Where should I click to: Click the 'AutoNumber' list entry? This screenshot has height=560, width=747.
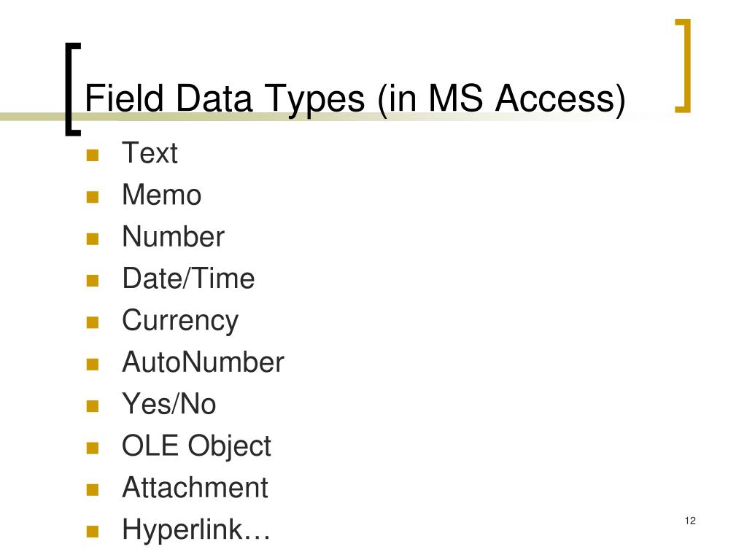[x=203, y=362]
